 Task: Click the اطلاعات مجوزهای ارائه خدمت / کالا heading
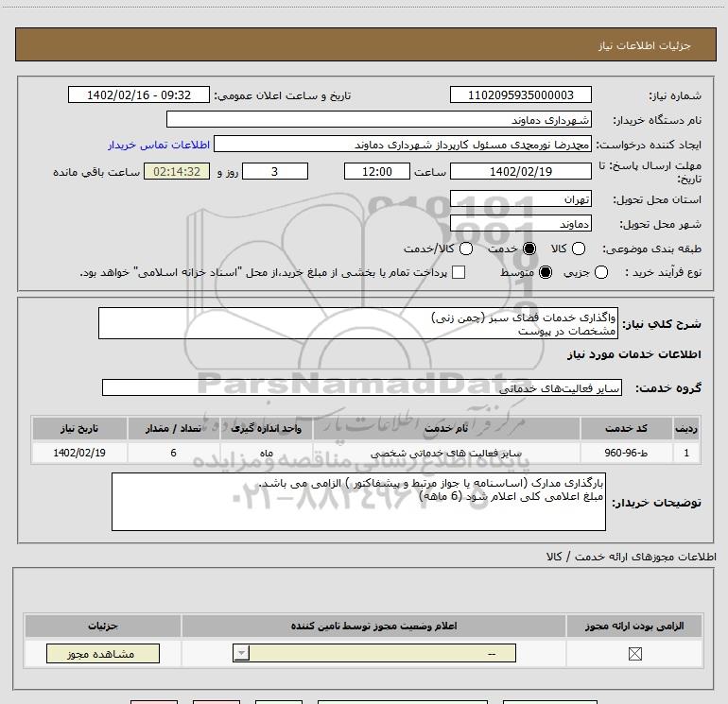pyautogui.click(x=631, y=557)
